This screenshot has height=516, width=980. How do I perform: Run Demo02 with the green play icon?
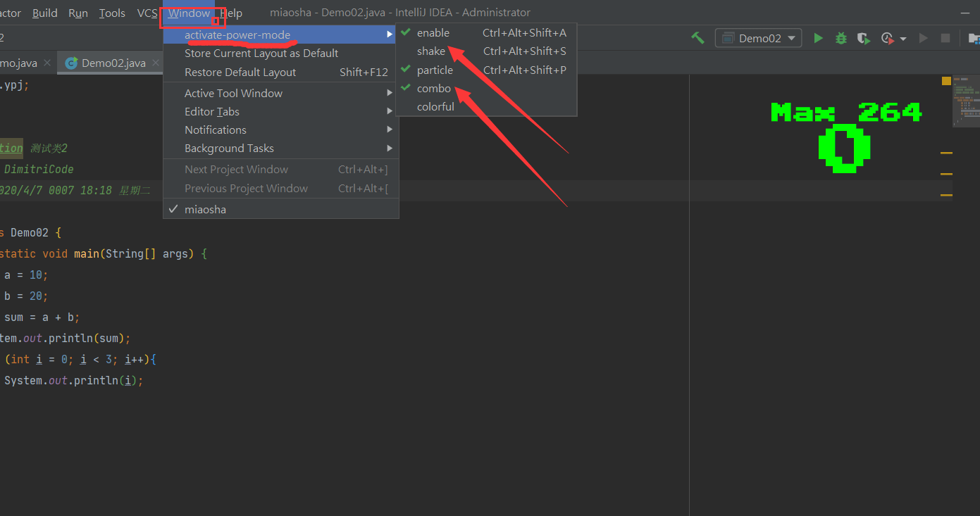tap(818, 38)
